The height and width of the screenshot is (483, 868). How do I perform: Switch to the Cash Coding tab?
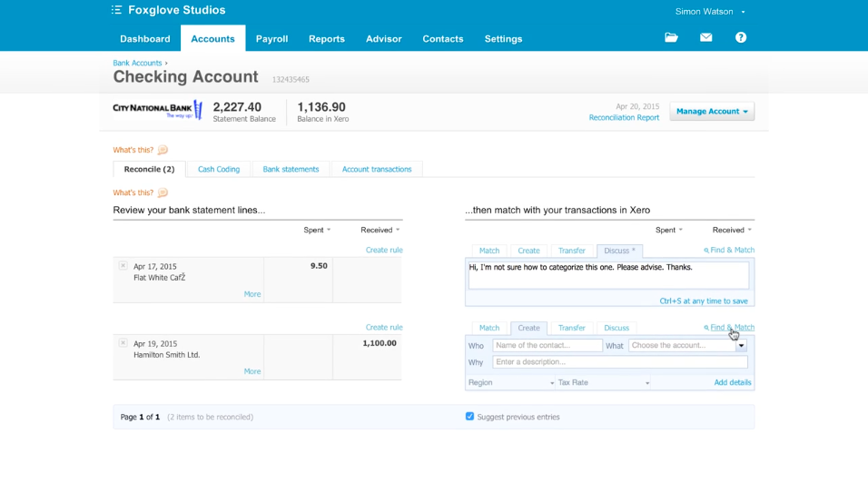[x=219, y=169]
